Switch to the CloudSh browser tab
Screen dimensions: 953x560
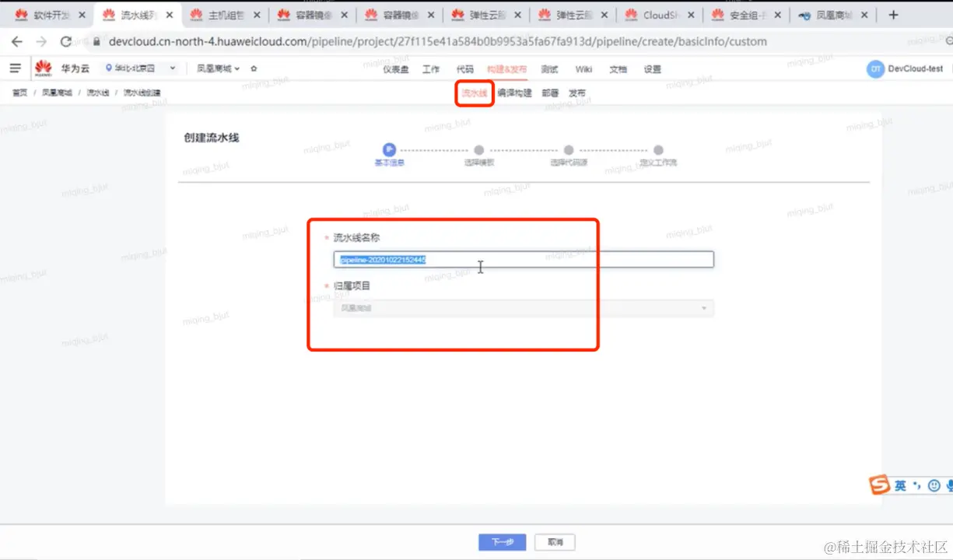click(658, 15)
